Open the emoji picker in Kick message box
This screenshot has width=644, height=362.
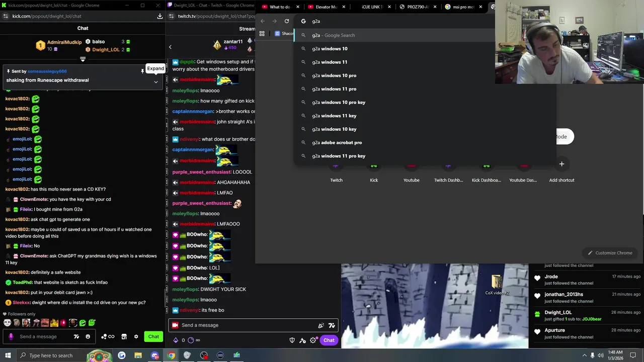88,337
